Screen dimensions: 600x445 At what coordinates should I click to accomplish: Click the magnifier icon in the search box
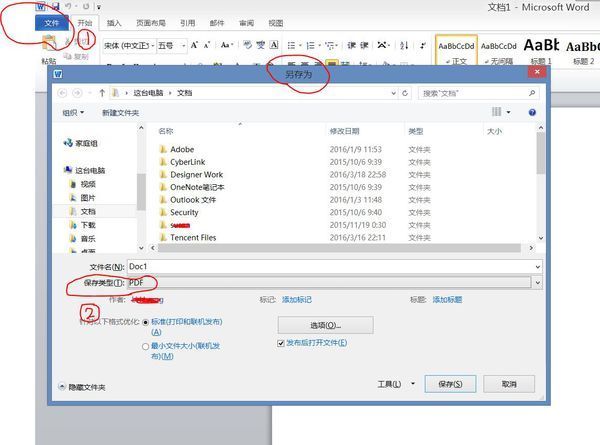(x=532, y=93)
